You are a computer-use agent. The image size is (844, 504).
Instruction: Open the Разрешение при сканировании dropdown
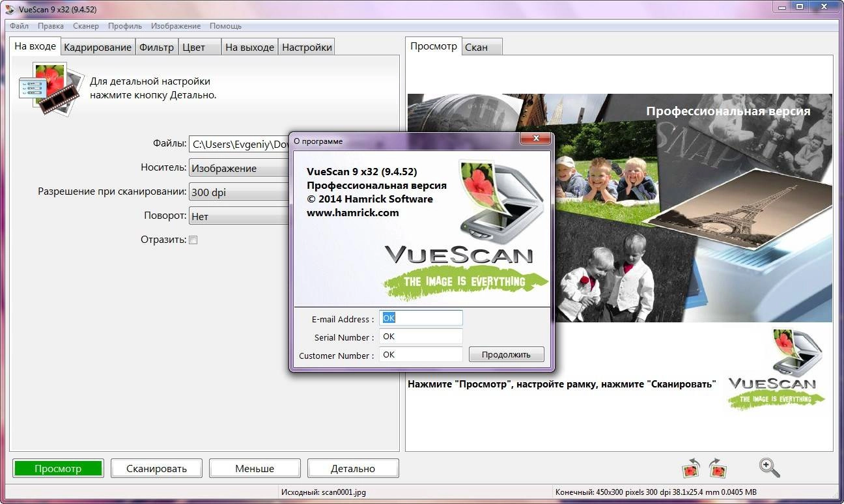(x=239, y=192)
